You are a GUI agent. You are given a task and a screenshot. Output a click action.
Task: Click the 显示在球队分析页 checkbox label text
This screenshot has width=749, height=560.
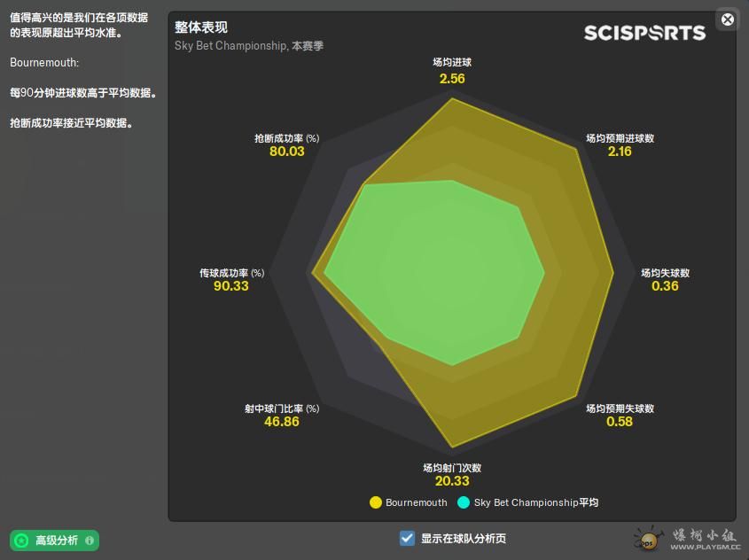[464, 539]
